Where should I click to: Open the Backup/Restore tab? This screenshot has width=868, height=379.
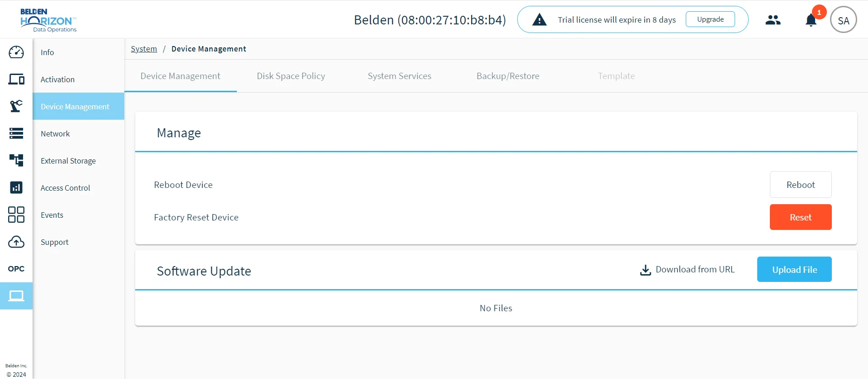(508, 76)
